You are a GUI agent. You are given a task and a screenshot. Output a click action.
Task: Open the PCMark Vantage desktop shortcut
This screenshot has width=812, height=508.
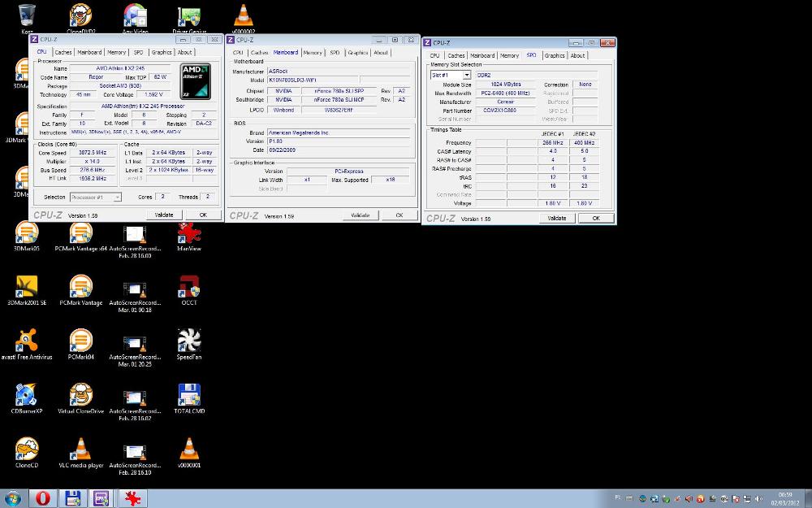coord(80,290)
